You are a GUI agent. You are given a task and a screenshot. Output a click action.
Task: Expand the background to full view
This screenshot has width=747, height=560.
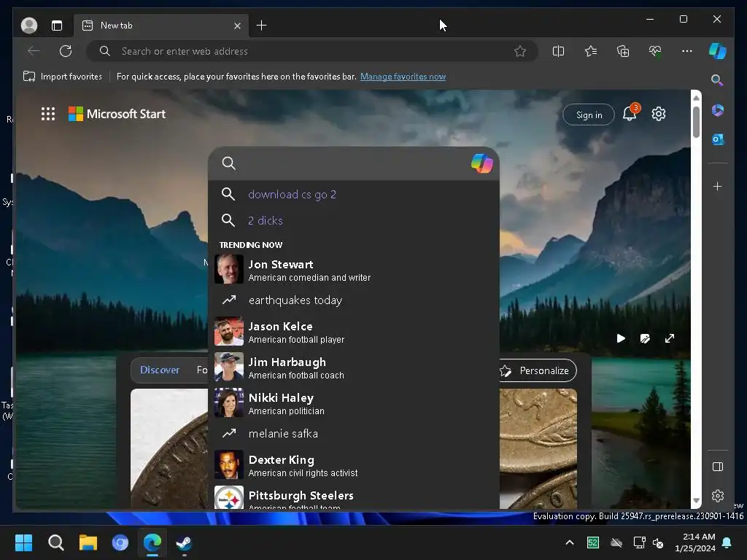point(670,338)
